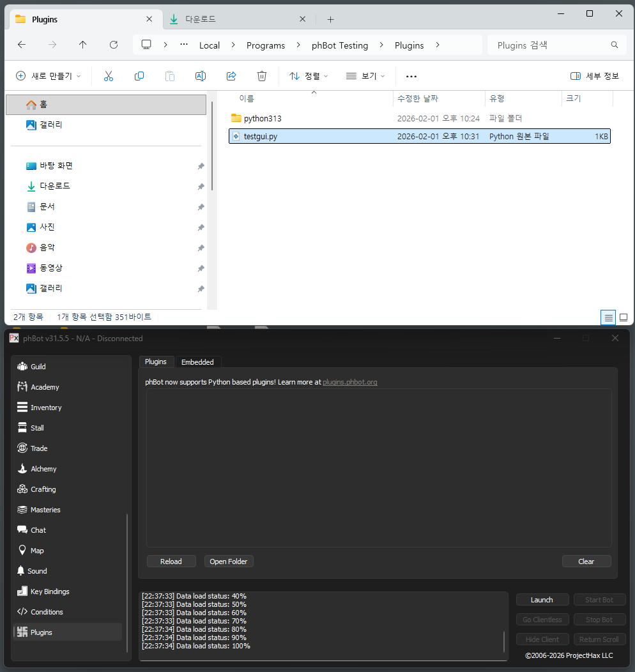Open the Map panel

pos(37,551)
